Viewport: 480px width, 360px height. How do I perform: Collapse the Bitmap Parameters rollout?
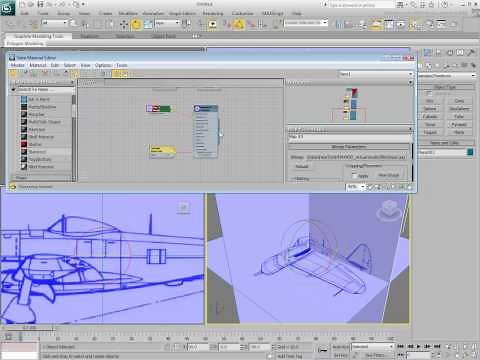349,147
